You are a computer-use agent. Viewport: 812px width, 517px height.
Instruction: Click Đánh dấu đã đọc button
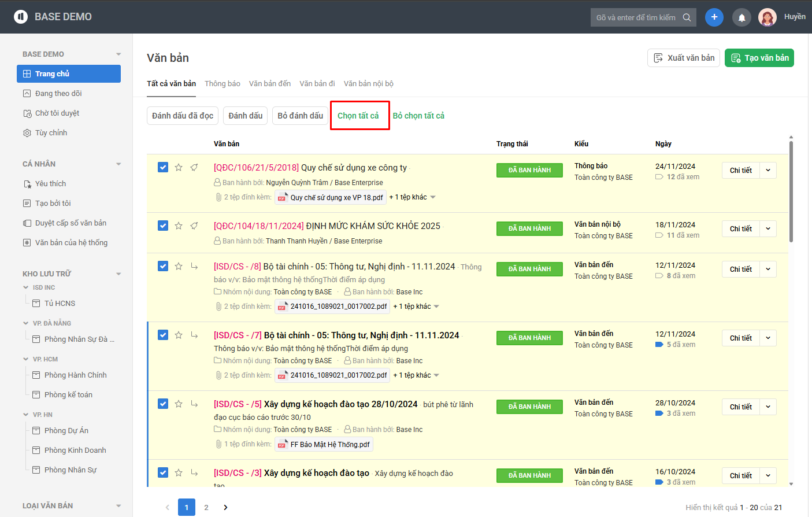pos(183,116)
